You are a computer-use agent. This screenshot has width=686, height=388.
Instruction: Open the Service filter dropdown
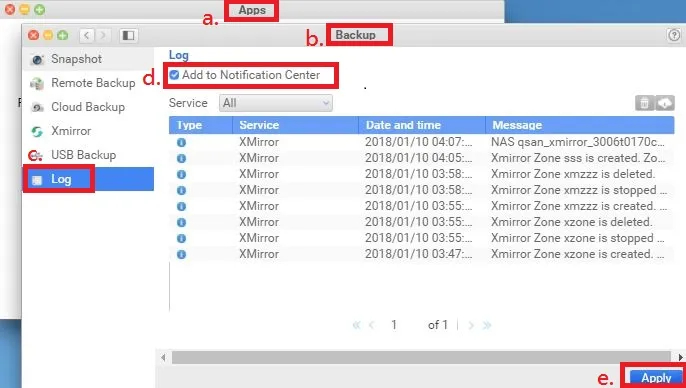(276, 103)
